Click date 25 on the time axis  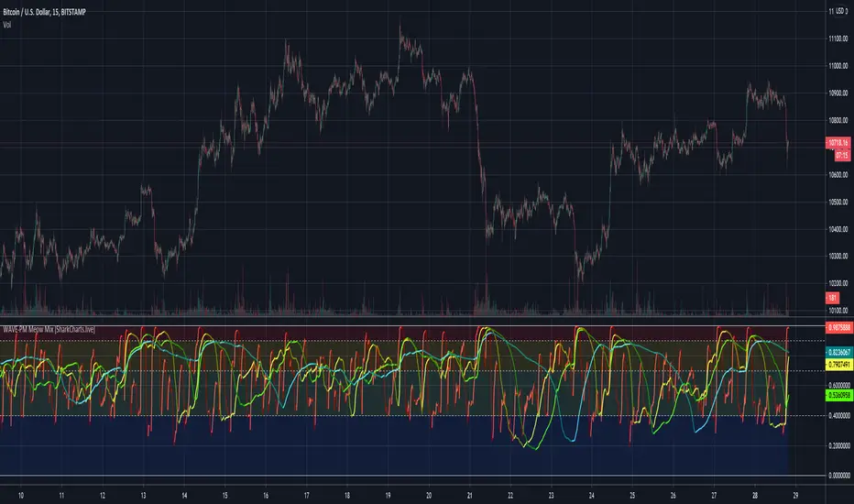[x=632, y=496]
